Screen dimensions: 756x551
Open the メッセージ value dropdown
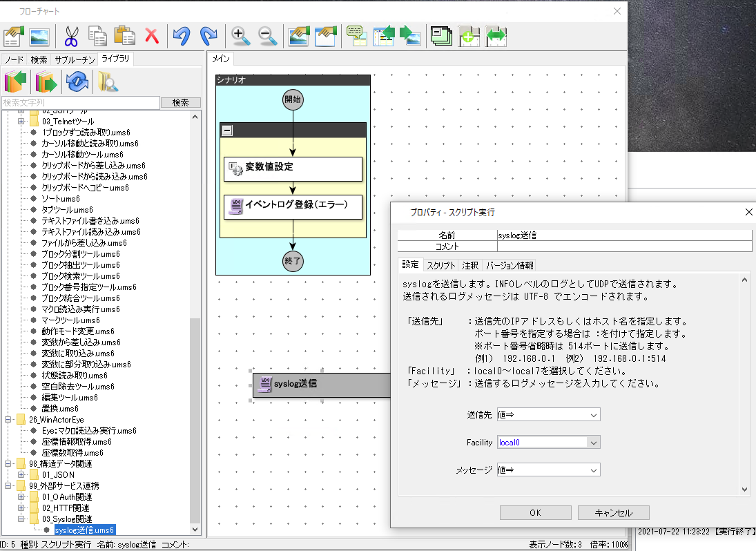click(592, 470)
